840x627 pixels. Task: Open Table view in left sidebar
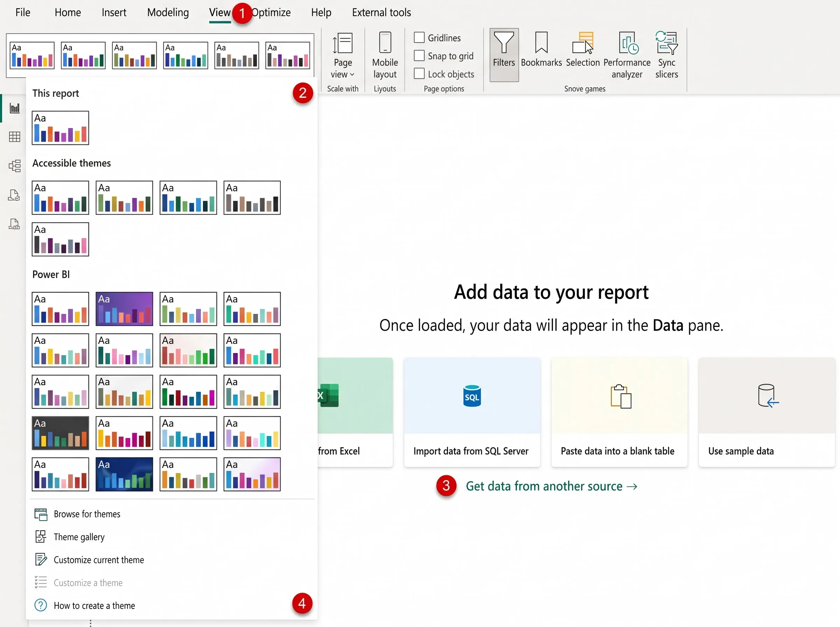point(14,137)
